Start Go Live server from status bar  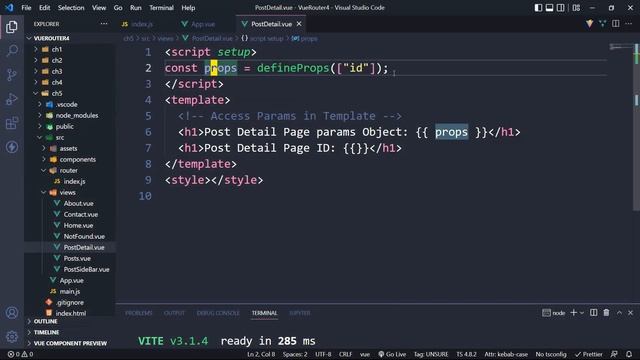[392, 354]
